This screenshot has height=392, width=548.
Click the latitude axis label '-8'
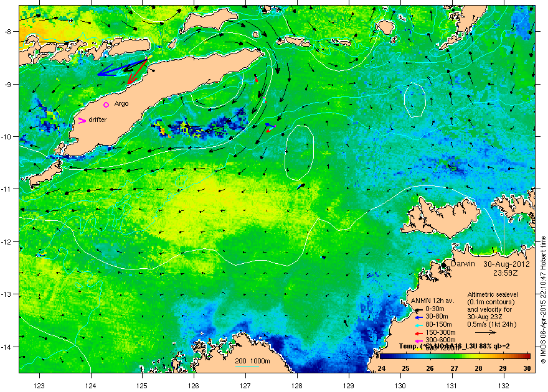pos(9,31)
